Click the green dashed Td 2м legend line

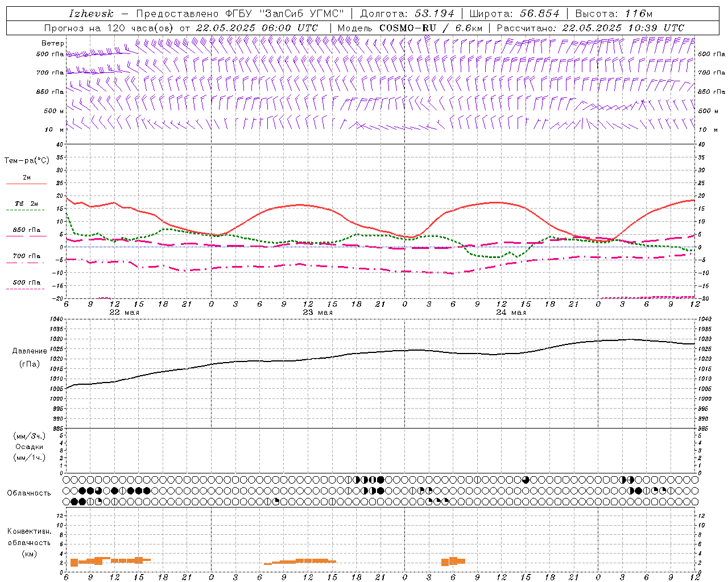pos(25,210)
